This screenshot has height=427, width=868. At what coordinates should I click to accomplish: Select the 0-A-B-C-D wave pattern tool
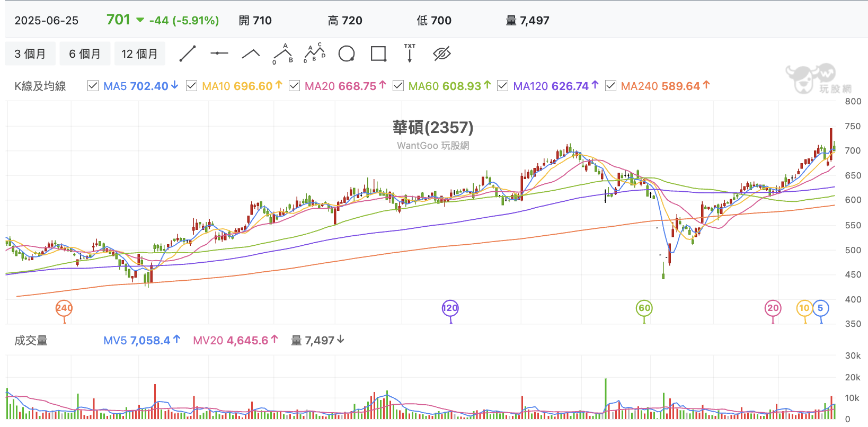315,54
